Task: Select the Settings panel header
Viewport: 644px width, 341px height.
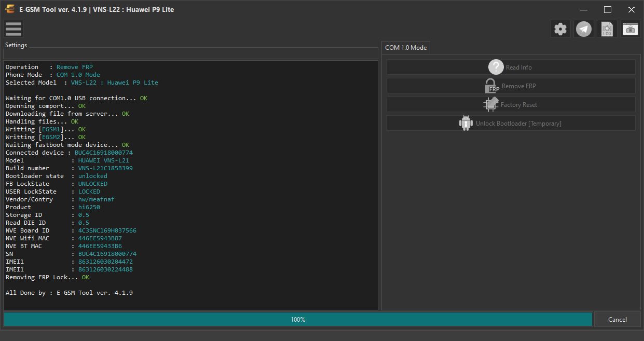Action: [16, 45]
